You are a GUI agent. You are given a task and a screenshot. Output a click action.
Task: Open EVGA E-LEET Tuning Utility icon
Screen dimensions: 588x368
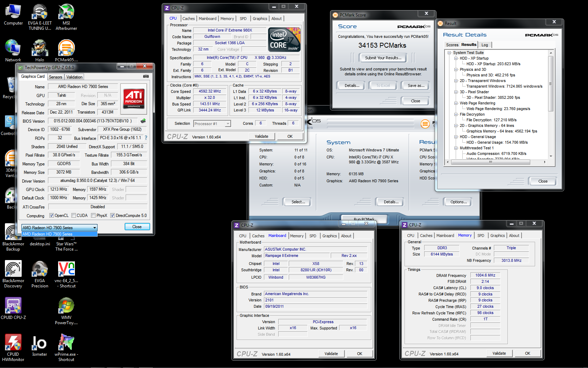tap(40, 17)
